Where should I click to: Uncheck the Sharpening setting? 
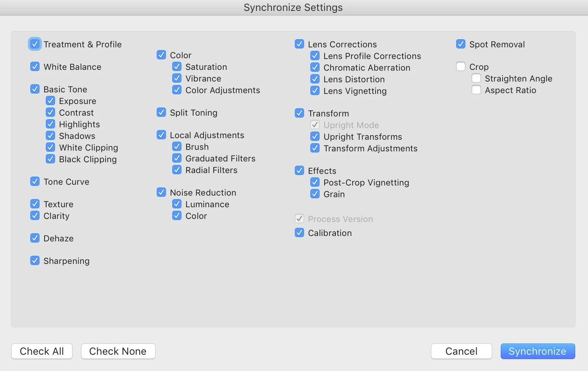[x=35, y=261]
